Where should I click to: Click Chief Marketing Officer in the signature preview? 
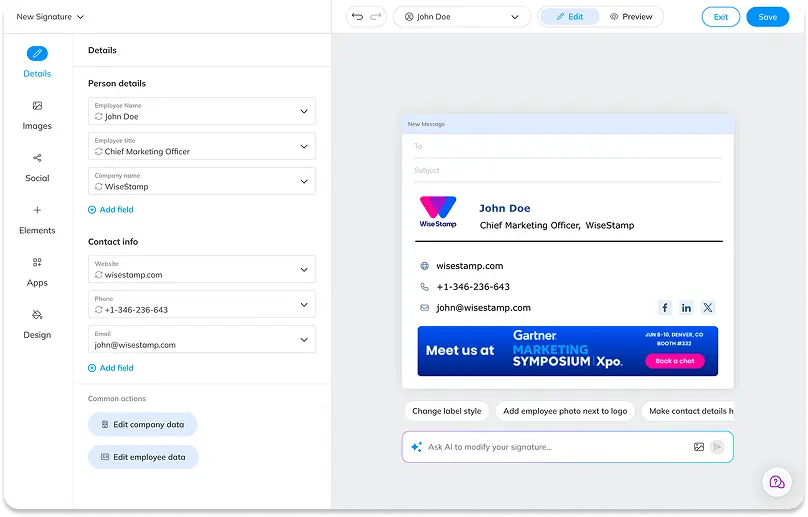(530, 225)
